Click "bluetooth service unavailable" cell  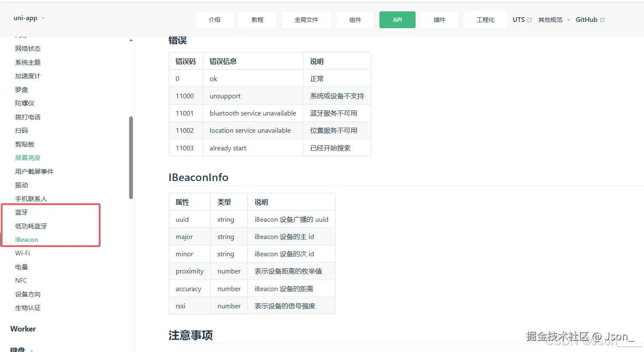tap(253, 113)
